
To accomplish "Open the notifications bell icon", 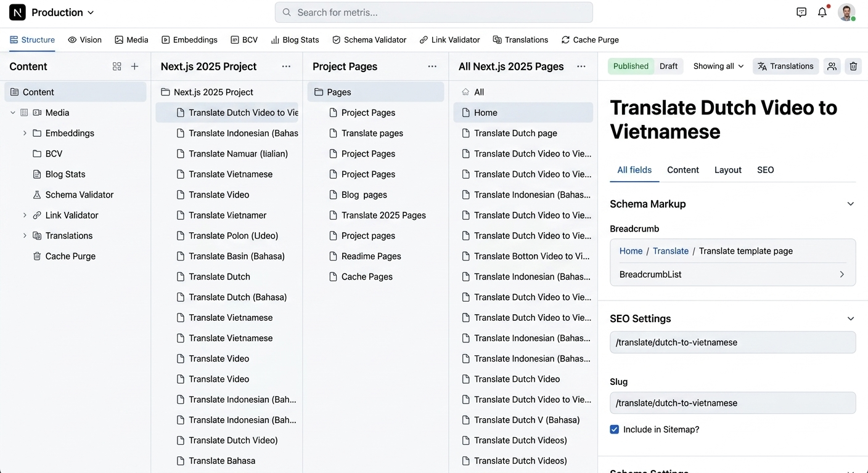I will tap(822, 12).
